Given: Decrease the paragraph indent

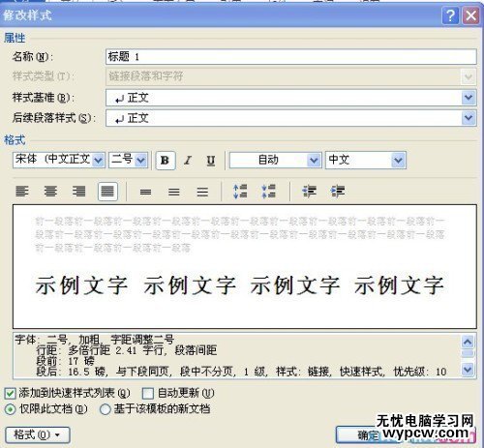Looking at the screenshot, I should click(x=309, y=192).
